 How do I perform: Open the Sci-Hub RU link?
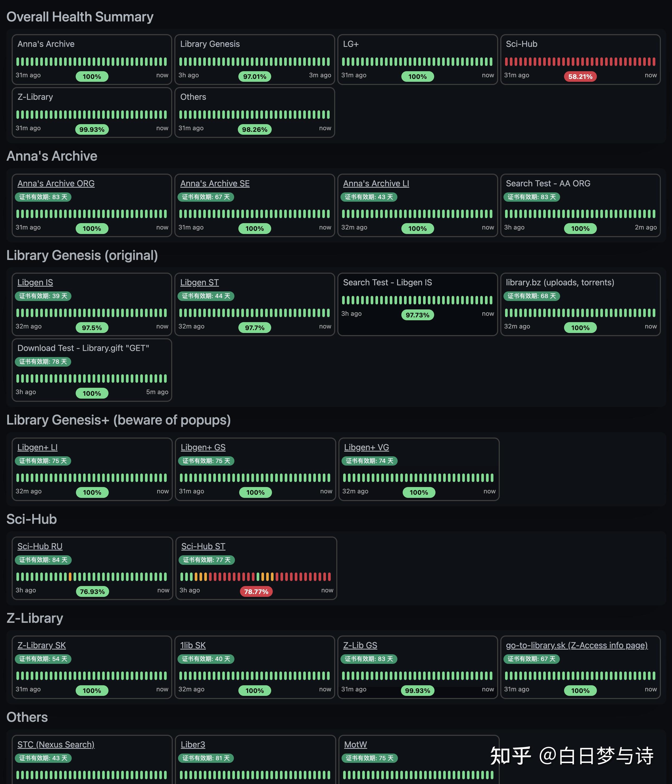tap(40, 546)
